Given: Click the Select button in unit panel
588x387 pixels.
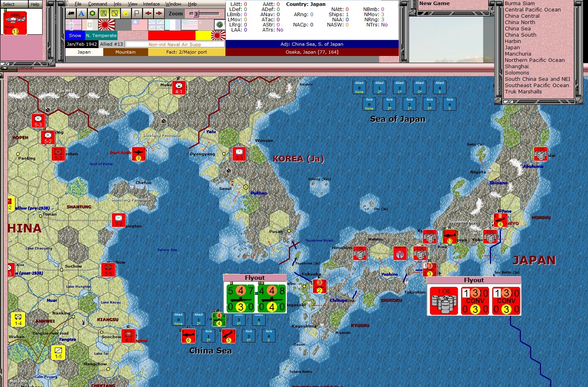Looking at the screenshot, I should [14, 4].
